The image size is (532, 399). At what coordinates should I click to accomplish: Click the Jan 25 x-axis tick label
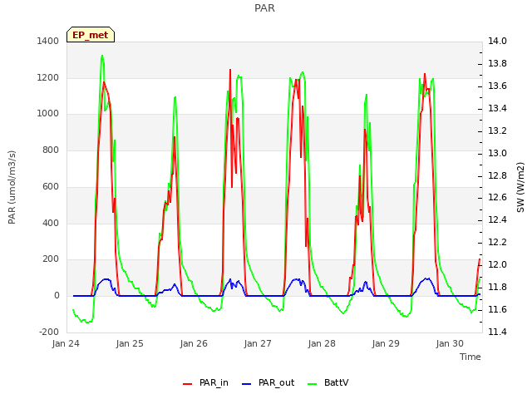point(130,343)
